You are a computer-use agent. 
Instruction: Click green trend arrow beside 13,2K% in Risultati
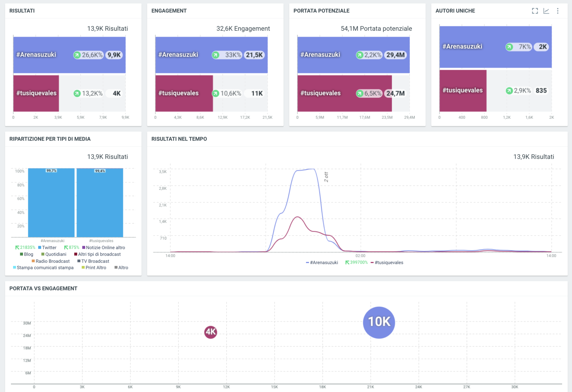77,94
